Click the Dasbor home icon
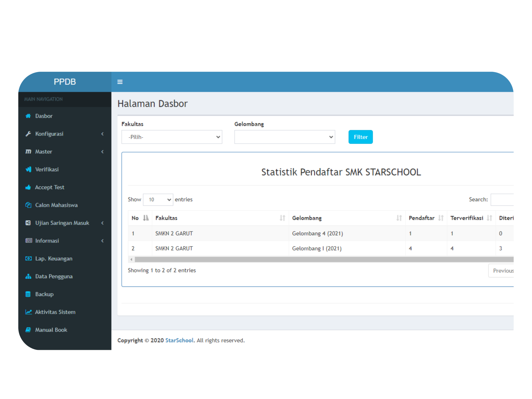Viewport: 532px width, 399px height. pyautogui.click(x=28, y=116)
